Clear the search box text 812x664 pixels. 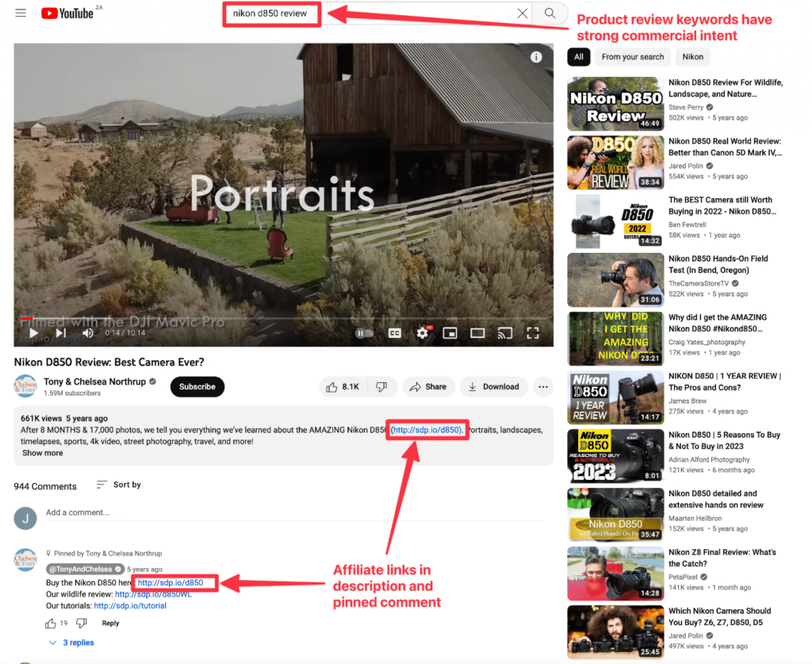coord(522,13)
